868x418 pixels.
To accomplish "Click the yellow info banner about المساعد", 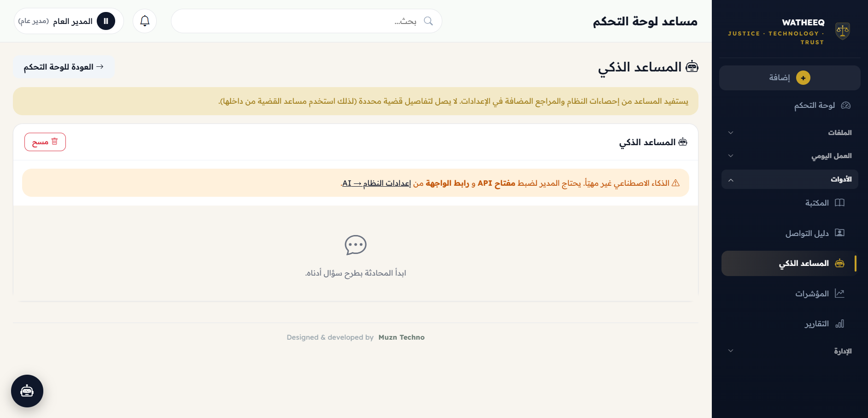I will (x=356, y=101).
